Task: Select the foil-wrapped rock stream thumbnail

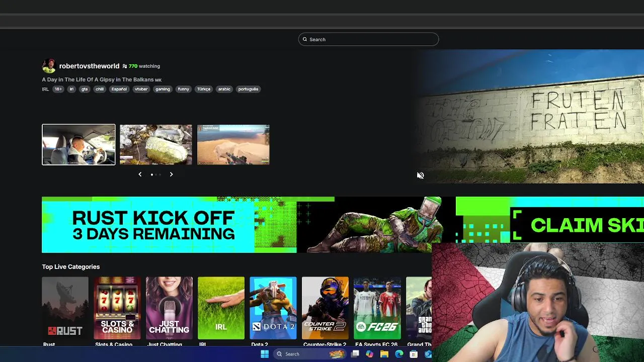Action: (156, 144)
